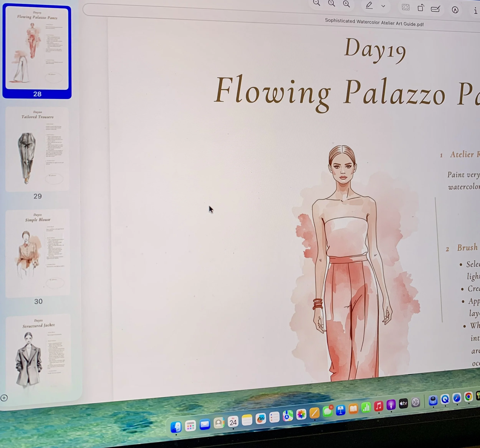Switch to Pages in the Dock

tap(314, 413)
